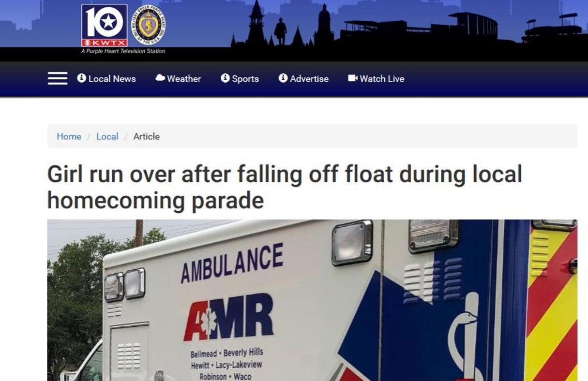Click the info icon beside Local News
The width and height of the screenshot is (588, 381).
(81, 78)
